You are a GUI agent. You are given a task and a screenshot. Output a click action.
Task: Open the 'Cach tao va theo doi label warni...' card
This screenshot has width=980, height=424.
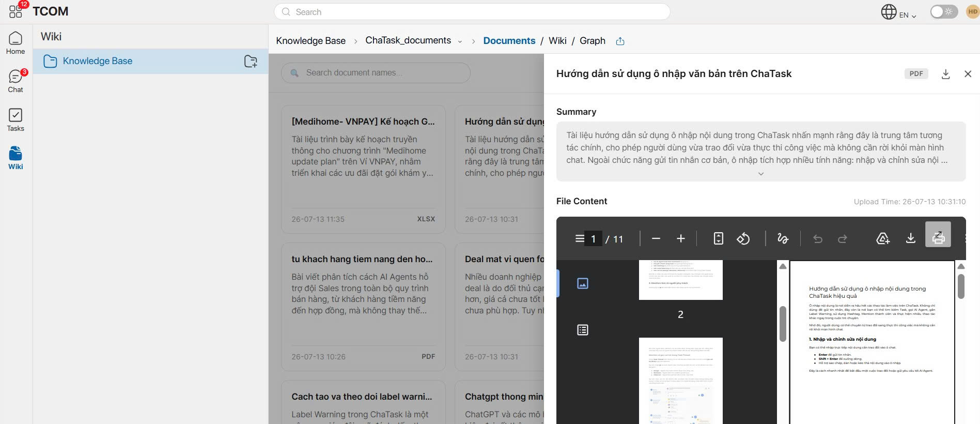363,402
